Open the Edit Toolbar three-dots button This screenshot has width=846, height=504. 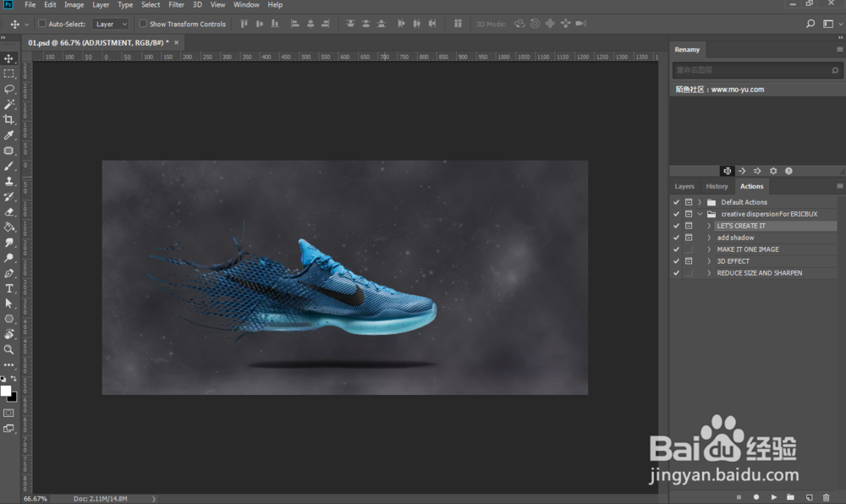click(x=8, y=365)
